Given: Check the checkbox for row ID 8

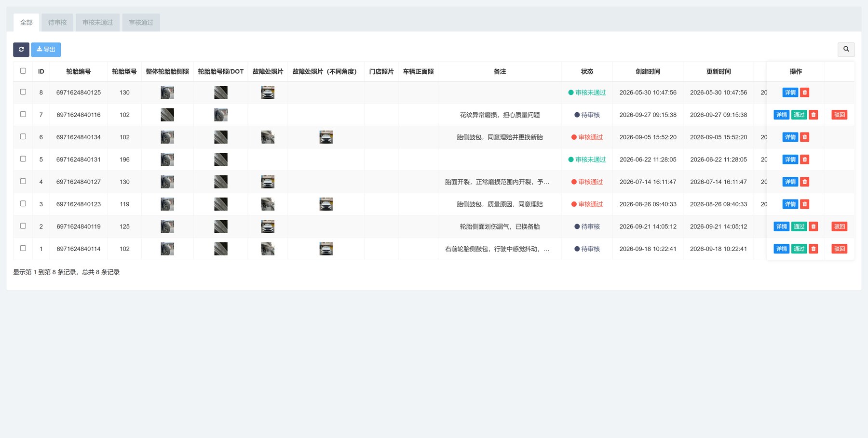Looking at the screenshot, I should click(23, 92).
